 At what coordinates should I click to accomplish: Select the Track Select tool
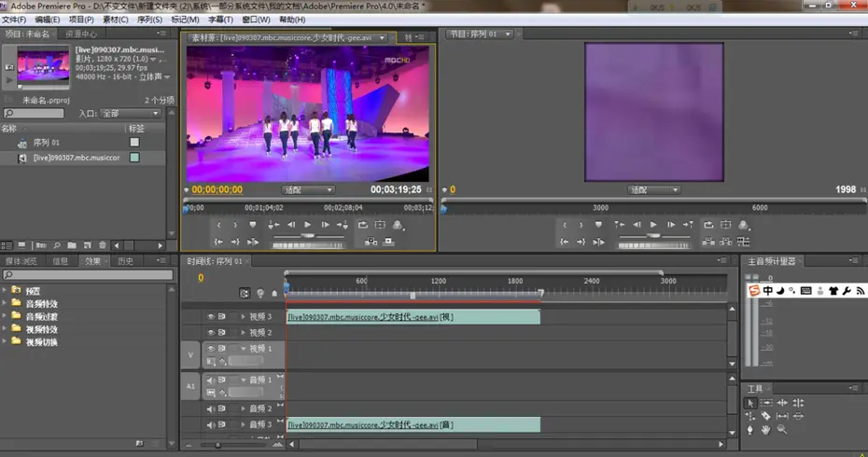766,403
